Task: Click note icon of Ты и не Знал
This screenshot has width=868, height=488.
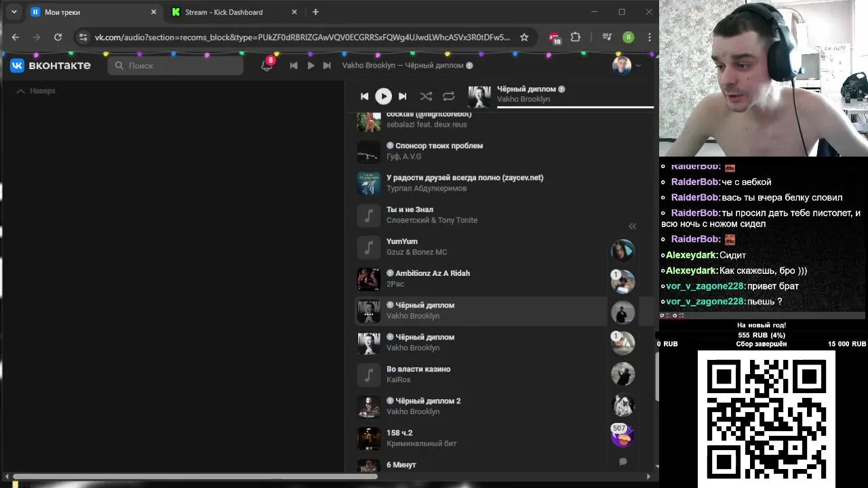Action: (369, 215)
